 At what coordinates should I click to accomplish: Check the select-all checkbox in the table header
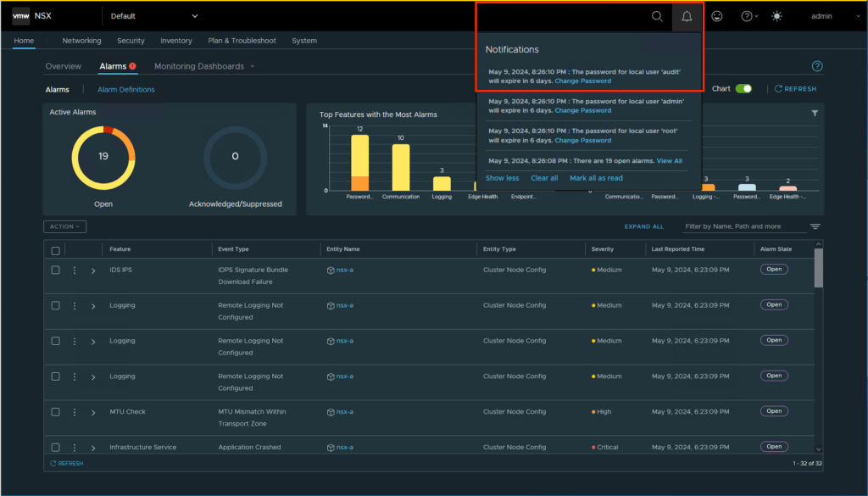point(55,248)
